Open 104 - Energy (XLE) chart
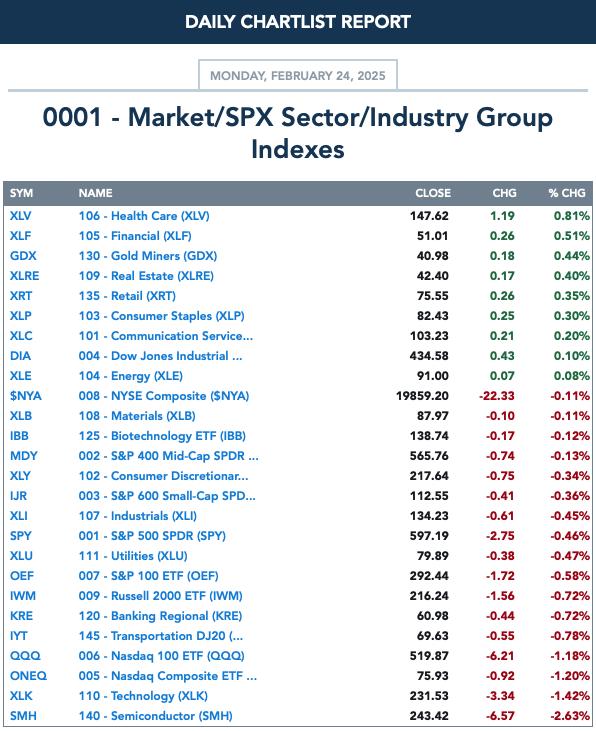Screen dimensions: 596x731 click(131, 376)
